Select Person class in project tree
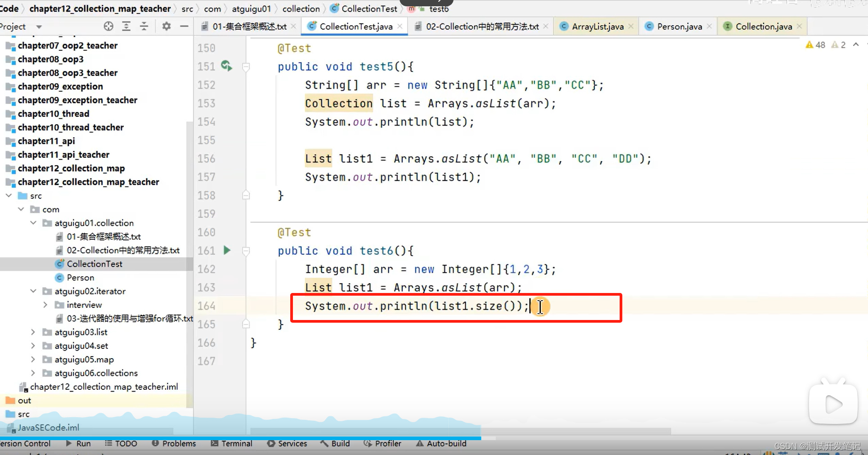 (x=80, y=278)
